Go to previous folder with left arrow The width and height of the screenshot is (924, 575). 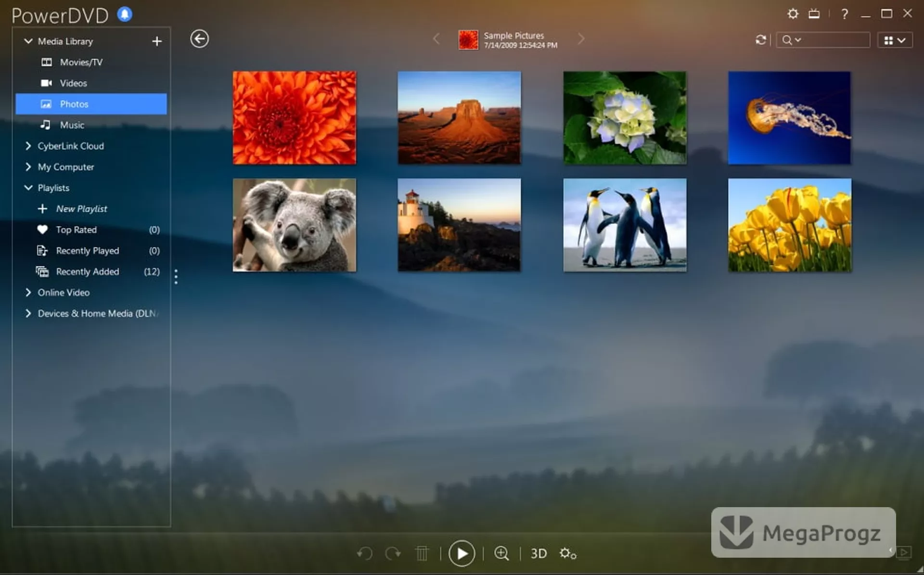(436, 39)
